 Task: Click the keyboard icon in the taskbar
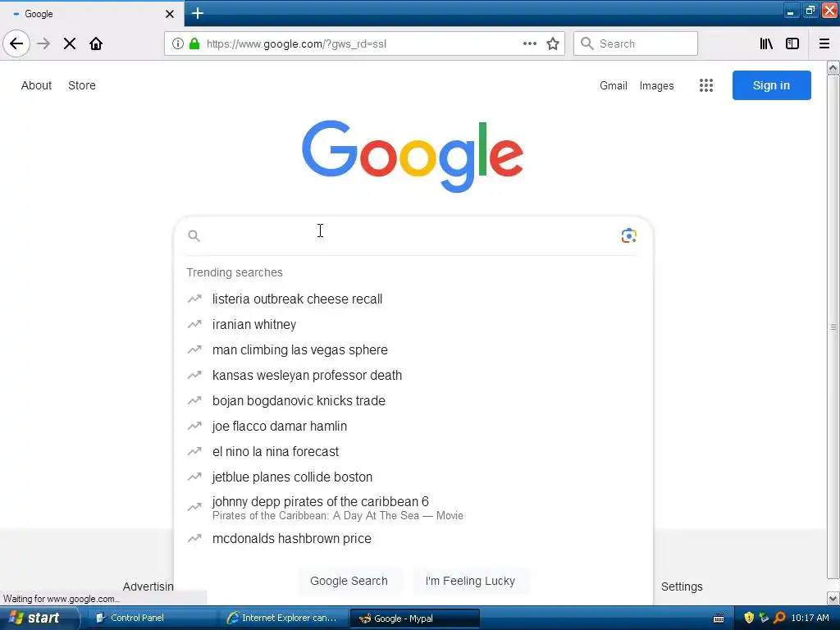719,619
